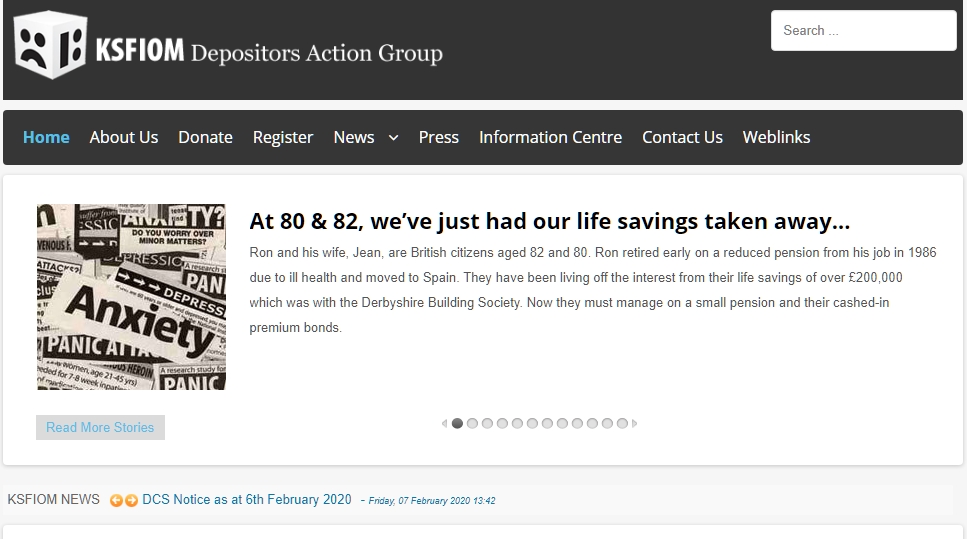The width and height of the screenshot is (967, 539).
Task: Open the life savings story headline
Action: (549, 221)
